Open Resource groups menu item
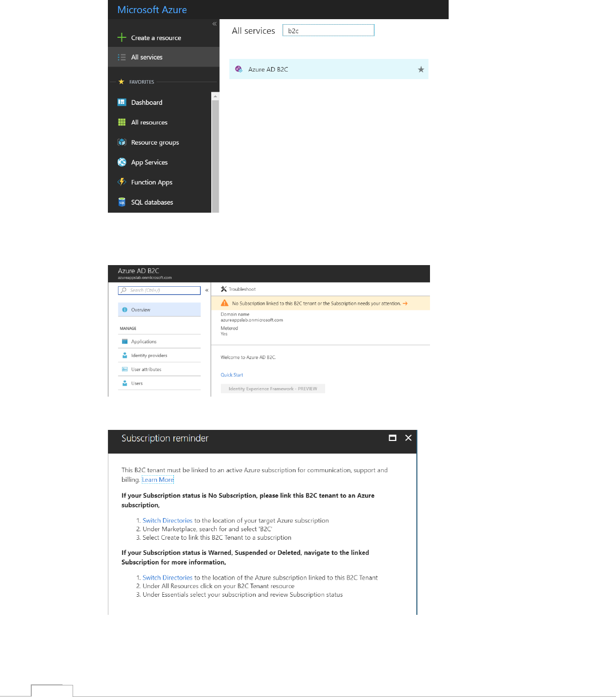 point(155,143)
